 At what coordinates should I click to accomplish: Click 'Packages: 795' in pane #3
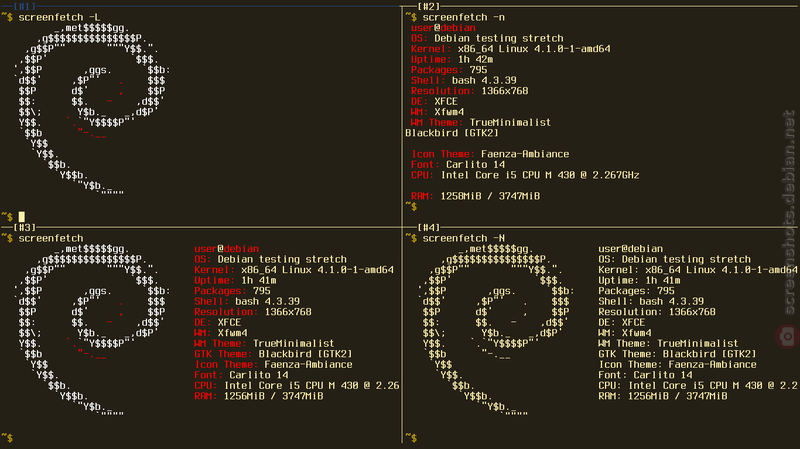pyautogui.click(x=232, y=291)
